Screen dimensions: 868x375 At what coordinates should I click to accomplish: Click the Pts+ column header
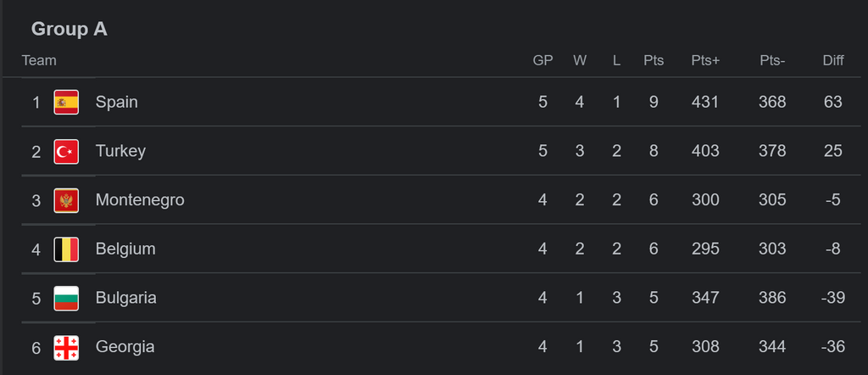click(x=705, y=60)
